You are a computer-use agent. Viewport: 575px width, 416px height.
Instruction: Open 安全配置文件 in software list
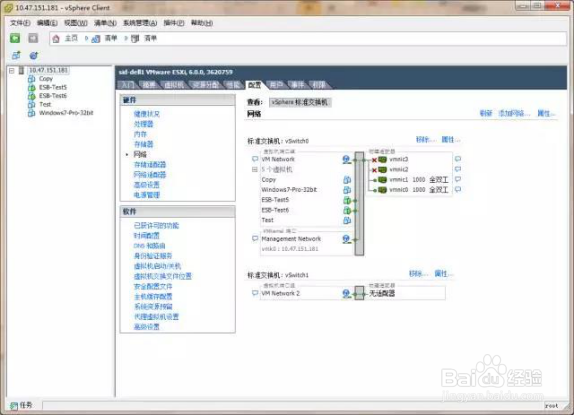pyautogui.click(x=153, y=287)
